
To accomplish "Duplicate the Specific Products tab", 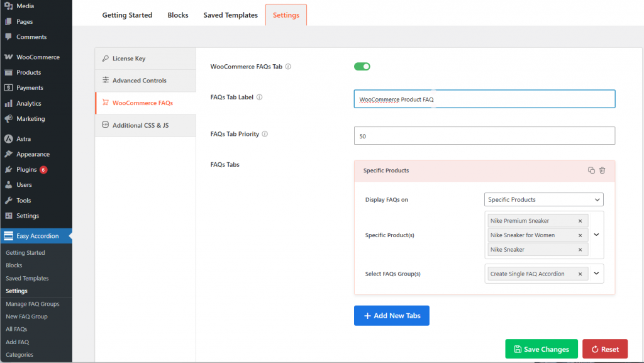I will point(591,170).
